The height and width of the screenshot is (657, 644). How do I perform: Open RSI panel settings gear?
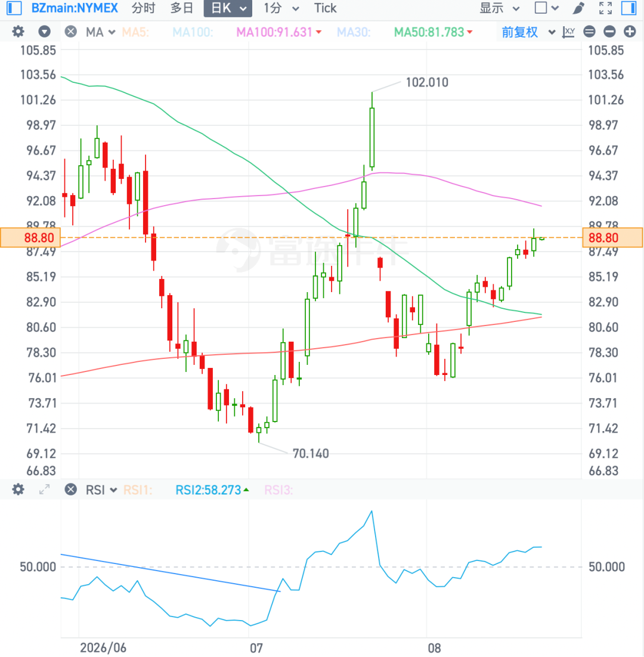click(18, 489)
